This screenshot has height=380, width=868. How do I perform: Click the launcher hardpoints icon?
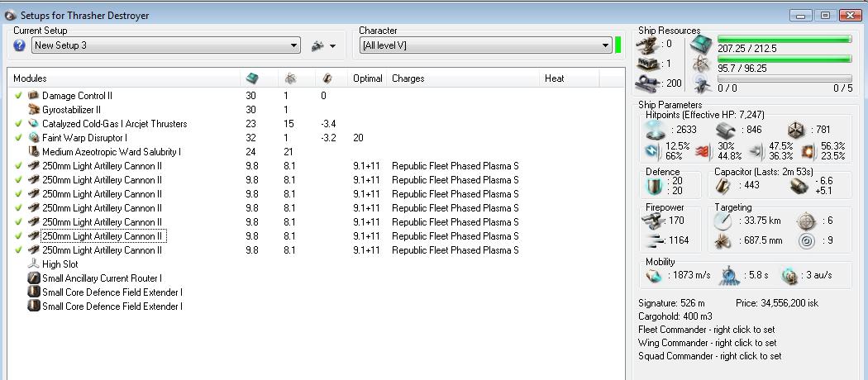tap(647, 64)
